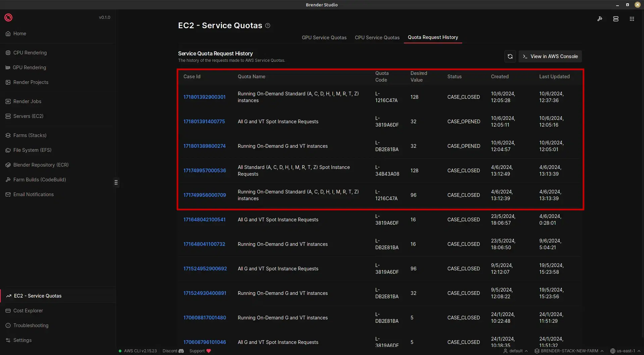Switch to GPU Service Quotas tab

point(324,38)
